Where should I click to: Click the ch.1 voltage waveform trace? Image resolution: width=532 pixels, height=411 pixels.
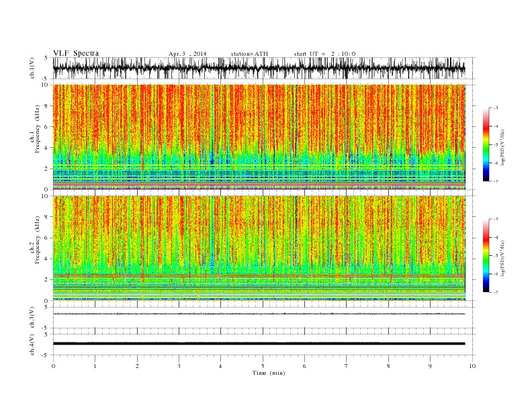(x=259, y=68)
